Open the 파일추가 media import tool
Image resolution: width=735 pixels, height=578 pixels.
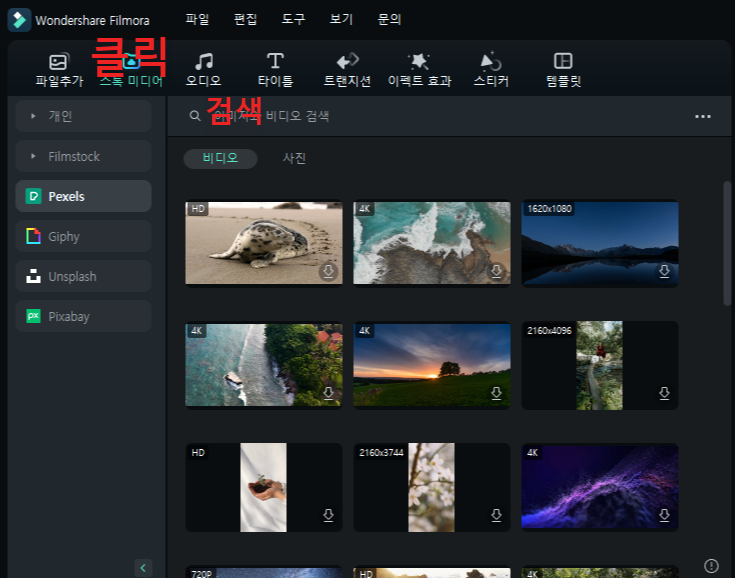(x=59, y=70)
